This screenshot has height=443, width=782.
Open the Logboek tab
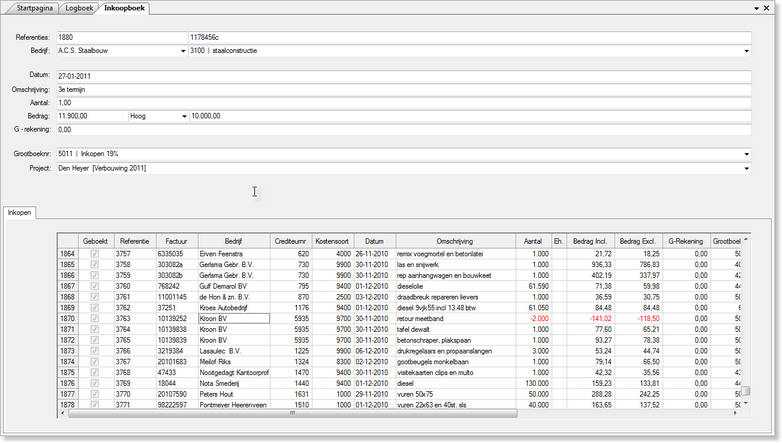(79, 8)
